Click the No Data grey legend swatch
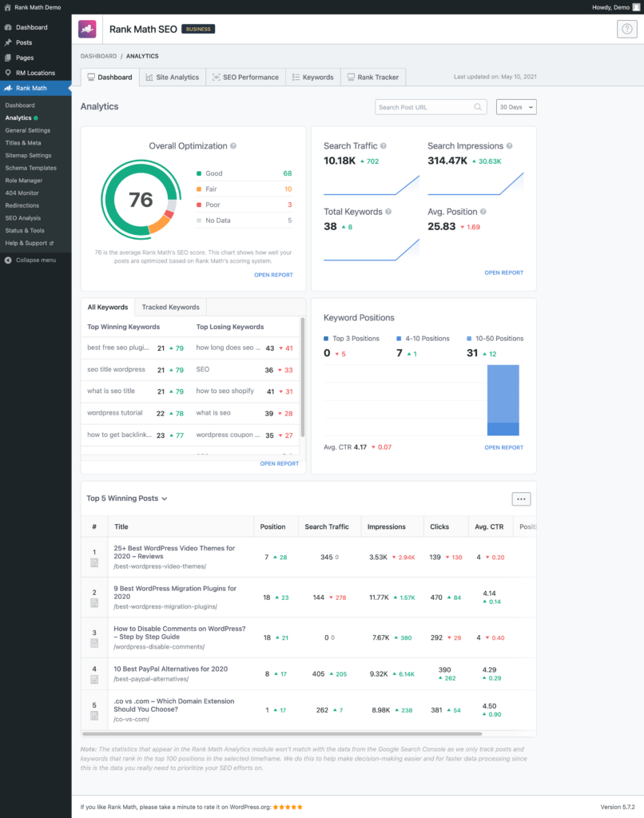The height and width of the screenshot is (818, 644). 199,220
